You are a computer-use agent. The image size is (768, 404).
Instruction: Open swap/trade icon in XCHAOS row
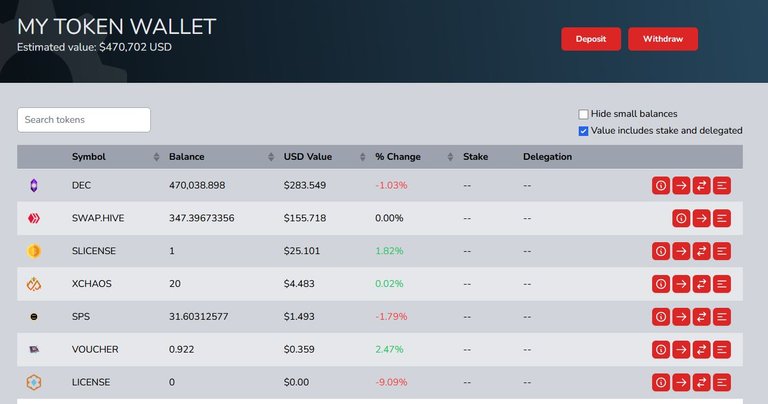(701, 284)
